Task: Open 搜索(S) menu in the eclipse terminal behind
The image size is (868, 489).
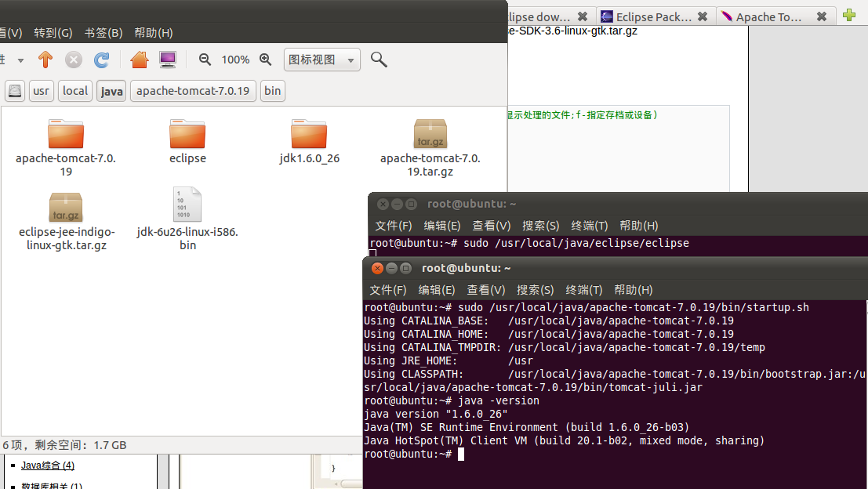Action: coord(541,226)
